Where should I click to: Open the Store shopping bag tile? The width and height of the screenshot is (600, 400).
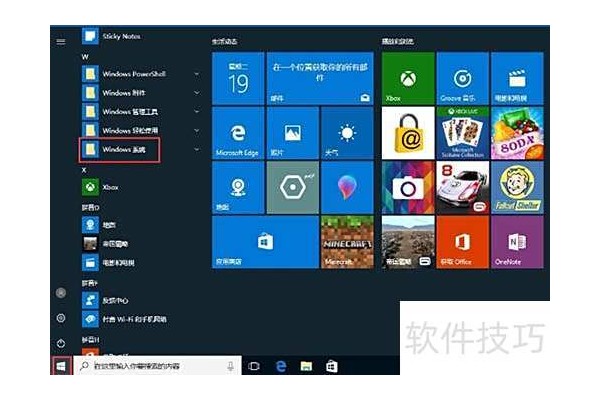(x=266, y=242)
